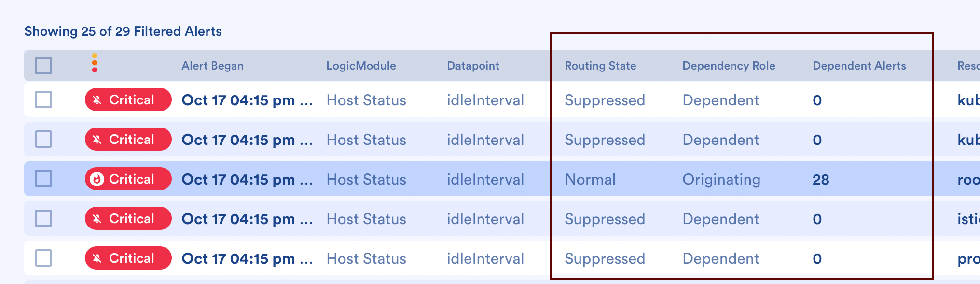Check the first alert row checkbox

click(43, 100)
